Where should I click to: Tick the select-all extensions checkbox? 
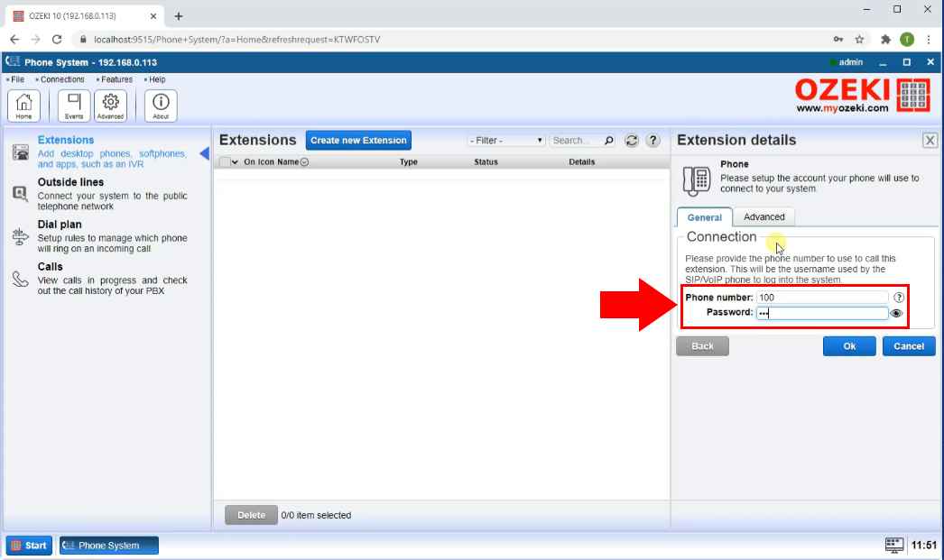click(x=225, y=161)
